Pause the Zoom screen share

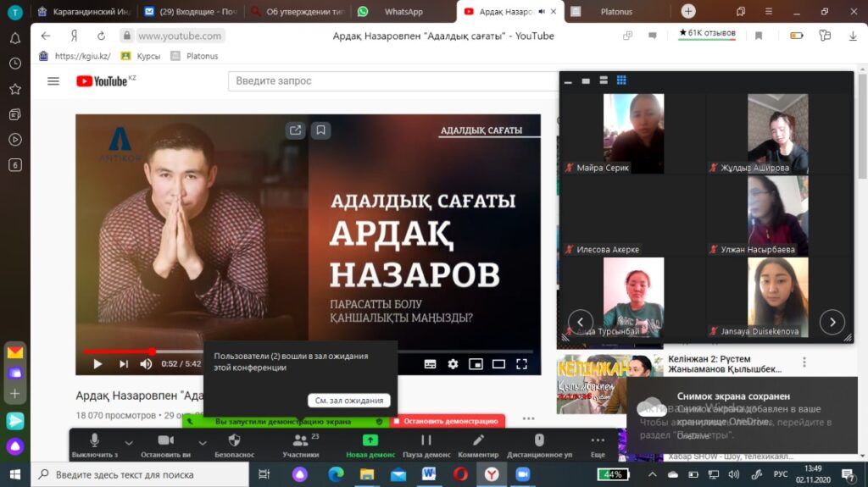[426, 444]
